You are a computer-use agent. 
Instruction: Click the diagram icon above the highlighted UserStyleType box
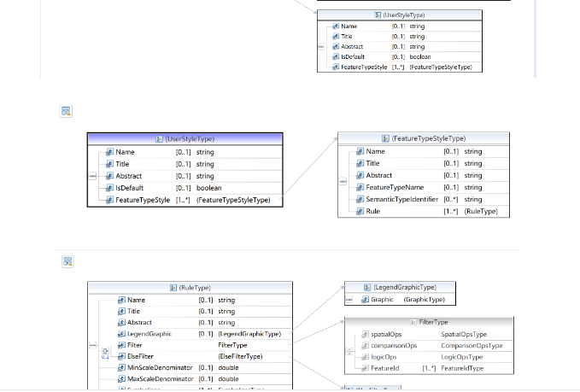tap(66, 111)
